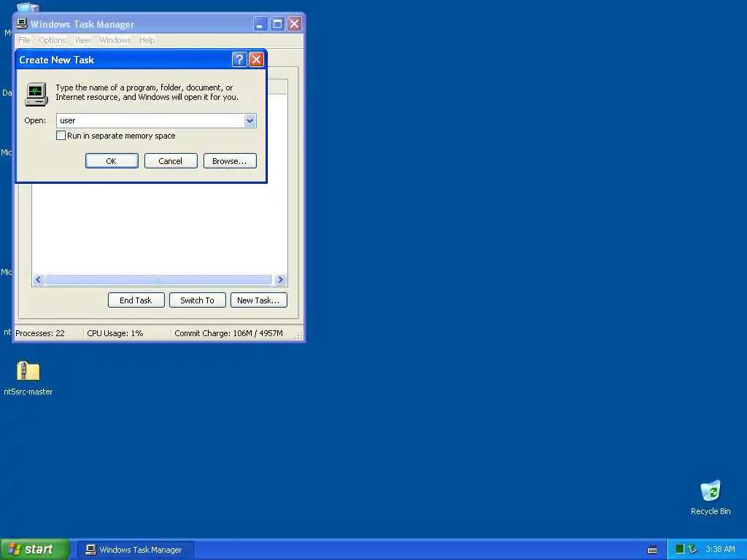The height and width of the screenshot is (560, 747).
Task: Click Windows Task Manager taskbar button
Action: pos(135,550)
